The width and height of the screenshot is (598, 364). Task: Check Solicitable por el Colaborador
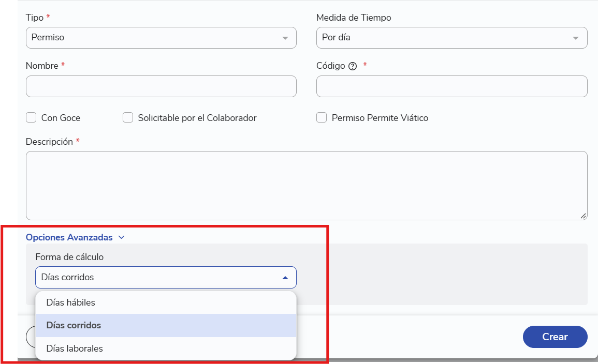(128, 117)
